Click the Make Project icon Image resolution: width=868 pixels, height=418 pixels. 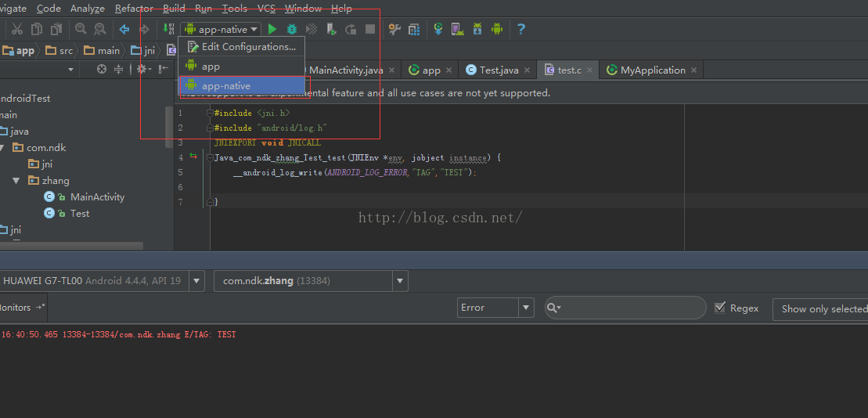[x=170, y=29]
